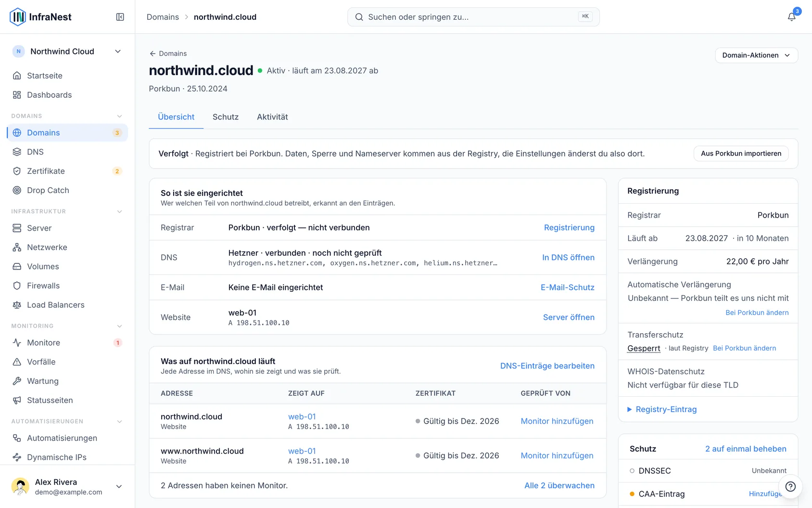Click the DNSSEC status row
The height and width of the screenshot is (508, 812).
pyautogui.click(x=708, y=471)
